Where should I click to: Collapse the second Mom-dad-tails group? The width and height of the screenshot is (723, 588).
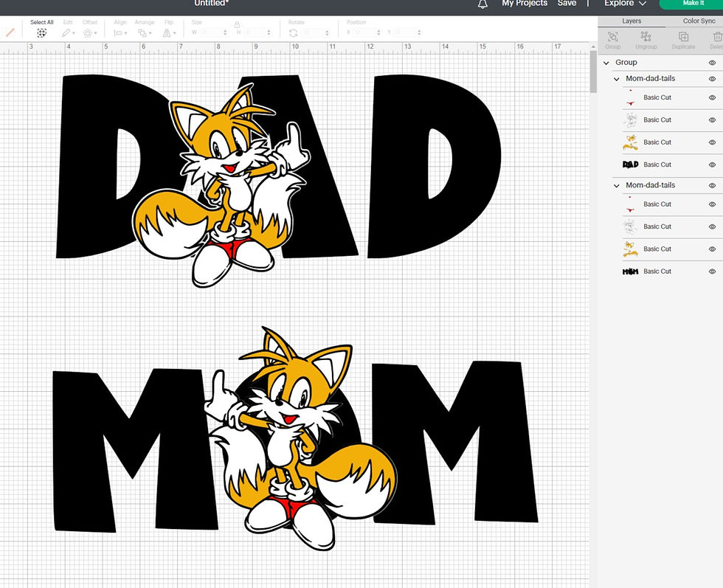tap(617, 185)
